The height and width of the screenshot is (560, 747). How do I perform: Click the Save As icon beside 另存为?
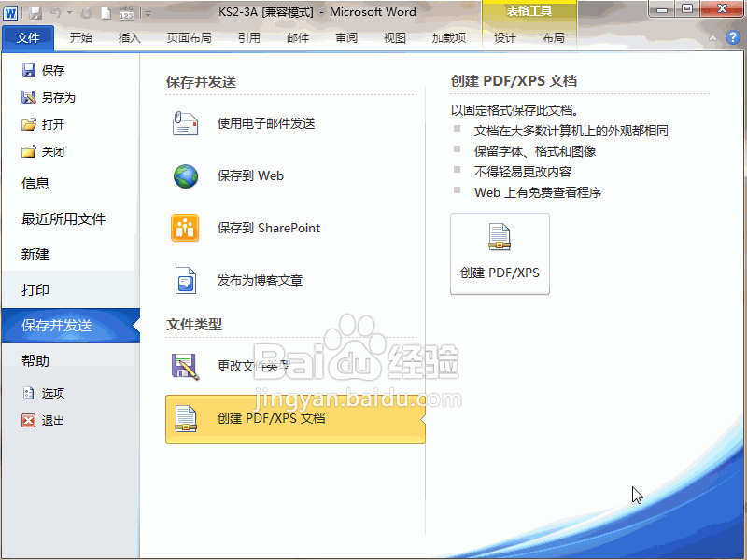click(29, 97)
